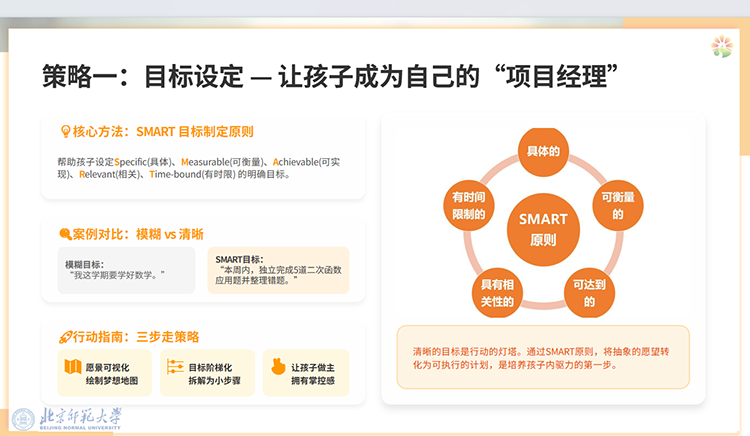750x436 pixels.
Task: Click the magnifier icon beside 案例对比
Action: (65, 234)
